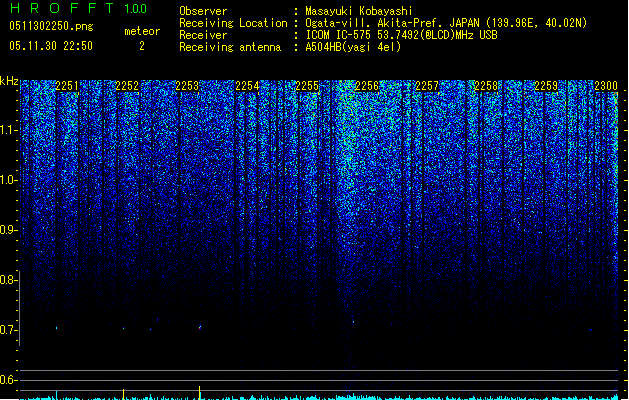The image size is (629, 400).
Task: Click the HROFFT 1.0.0 title text
Action: 78,8
